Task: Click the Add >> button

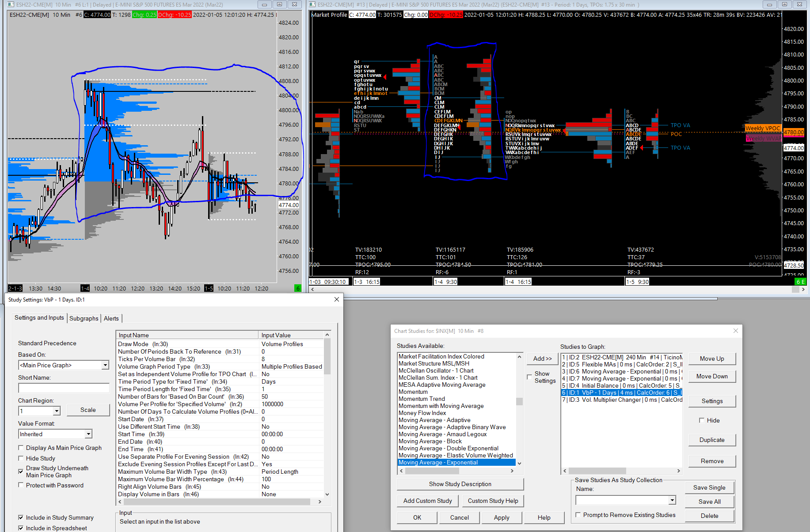Action: (542, 358)
